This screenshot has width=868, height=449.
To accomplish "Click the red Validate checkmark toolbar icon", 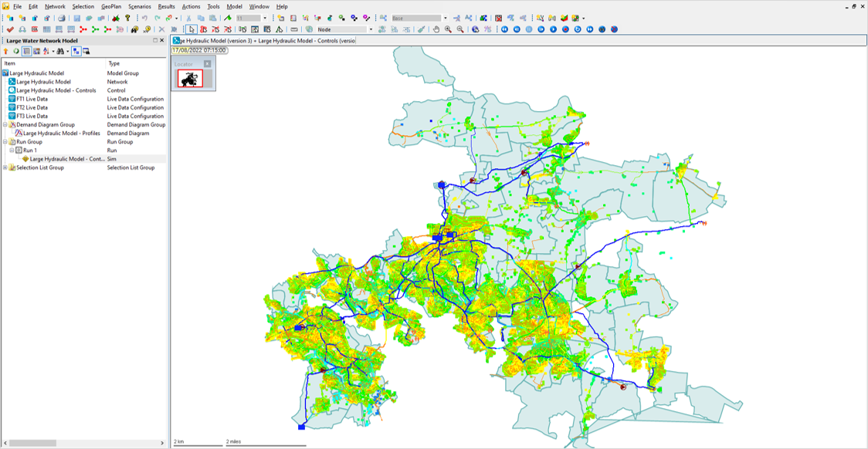I will click(x=10, y=29).
